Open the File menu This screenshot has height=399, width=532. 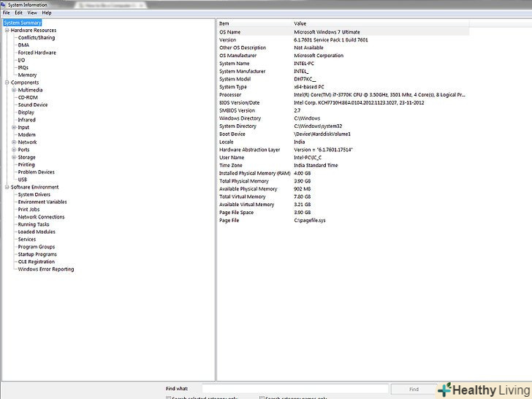7,13
